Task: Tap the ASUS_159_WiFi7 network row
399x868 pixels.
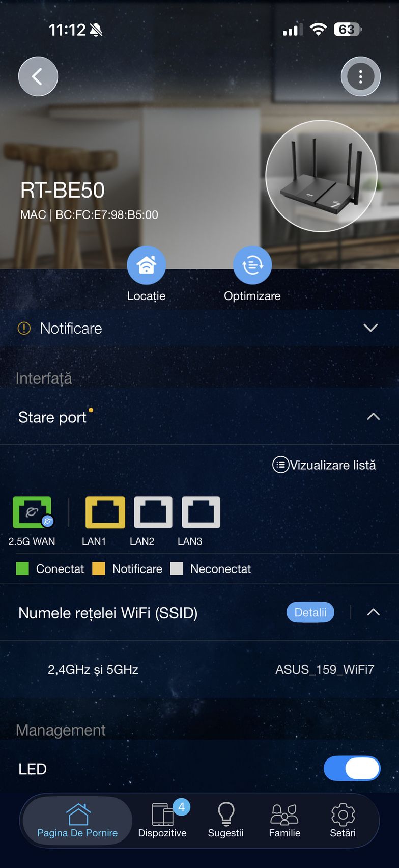Action: (199, 669)
